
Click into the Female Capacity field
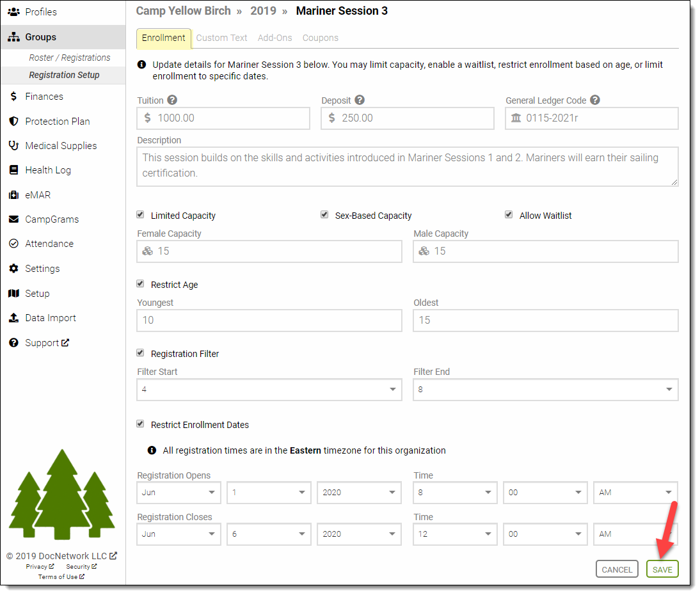pyautogui.click(x=269, y=251)
